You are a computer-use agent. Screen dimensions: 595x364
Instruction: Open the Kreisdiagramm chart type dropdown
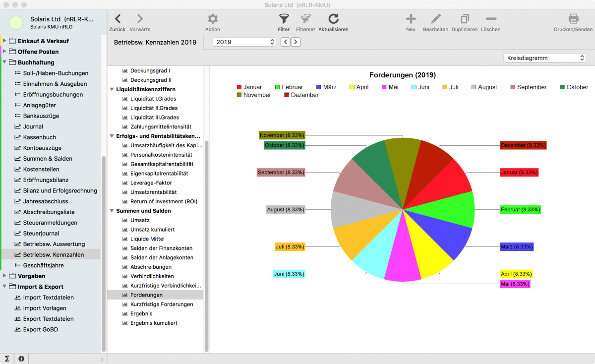tap(544, 58)
